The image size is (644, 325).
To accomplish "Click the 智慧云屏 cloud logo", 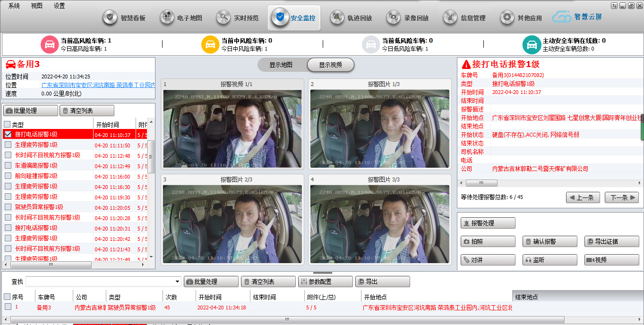I will [x=577, y=17].
